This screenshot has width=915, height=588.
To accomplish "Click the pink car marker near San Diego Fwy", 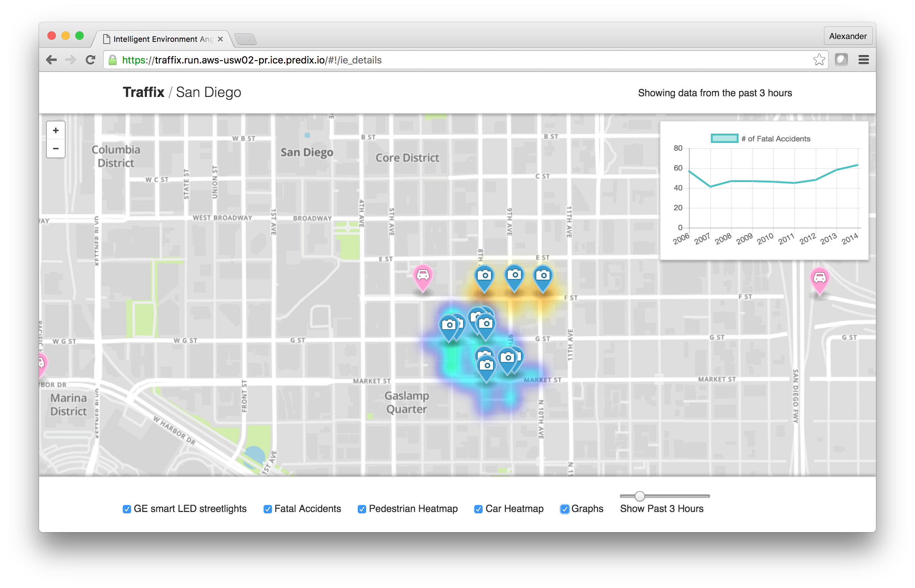I will click(819, 278).
